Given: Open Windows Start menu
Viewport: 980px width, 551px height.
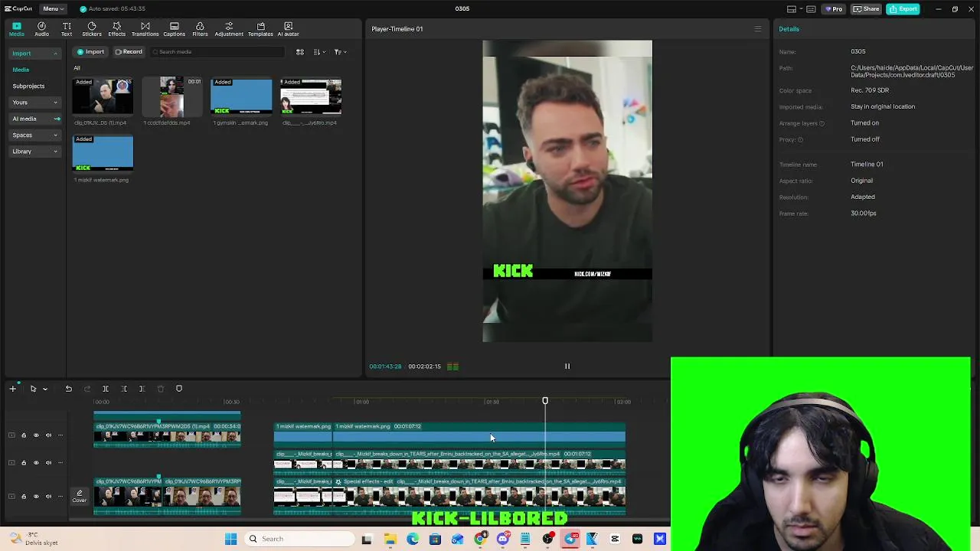Looking at the screenshot, I should click(x=230, y=539).
